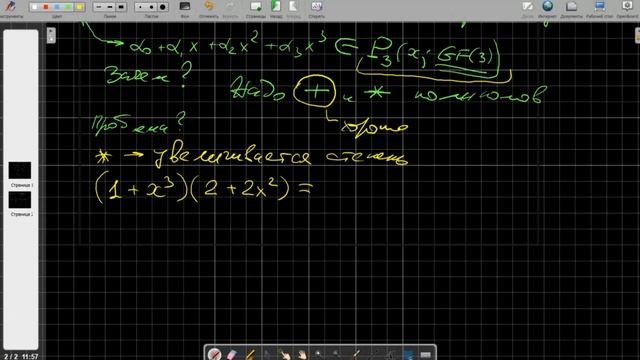Screen dimensions: 640x360
Task: Open page 2 thumbnail in sidebar
Action: 20,200
